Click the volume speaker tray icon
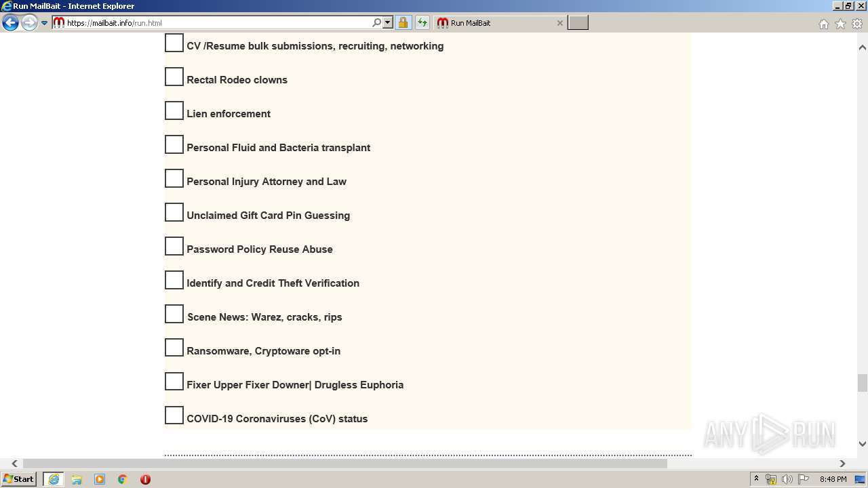This screenshot has height=488, width=868. [x=787, y=479]
